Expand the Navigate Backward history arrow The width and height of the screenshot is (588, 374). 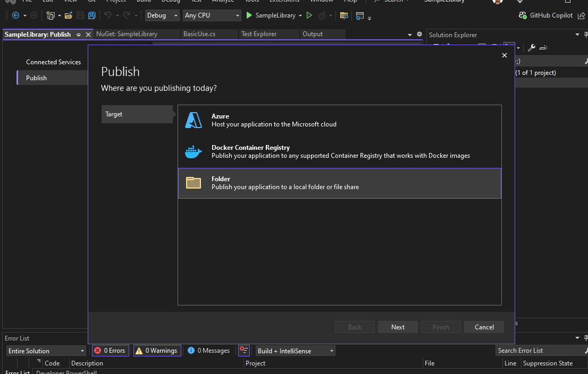point(25,16)
